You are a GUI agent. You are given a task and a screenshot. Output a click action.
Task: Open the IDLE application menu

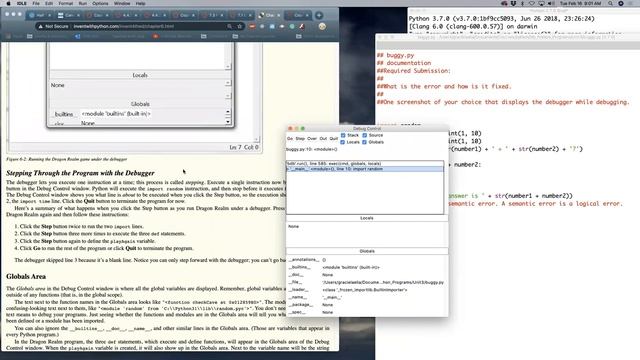(22, 3)
